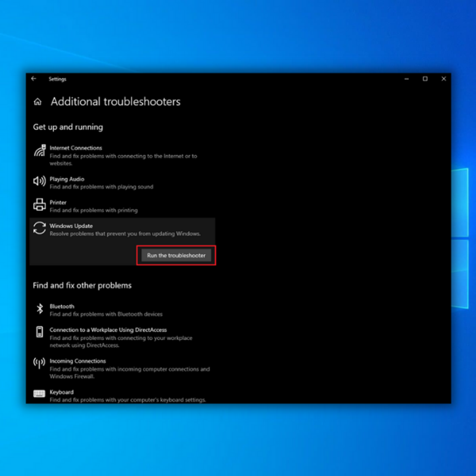Go back using the Settings back arrow
The height and width of the screenshot is (476, 476).
tap(33, 79)
